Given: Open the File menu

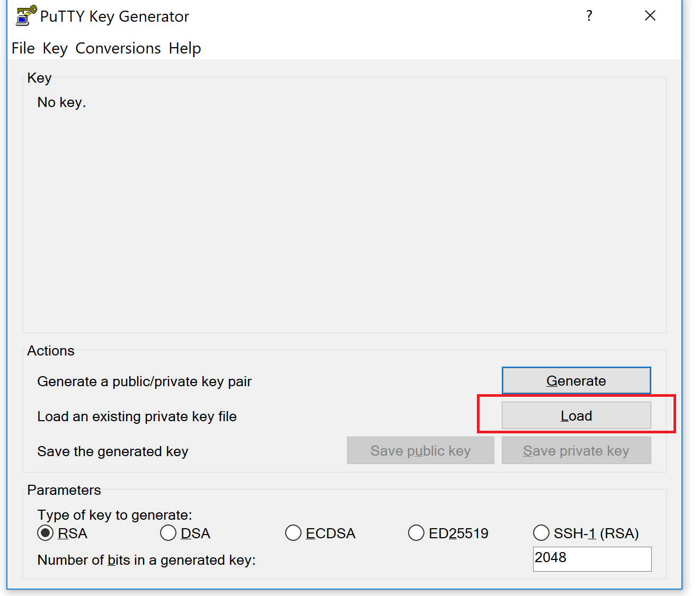Looking at the screenshot, I should [23, 48].
